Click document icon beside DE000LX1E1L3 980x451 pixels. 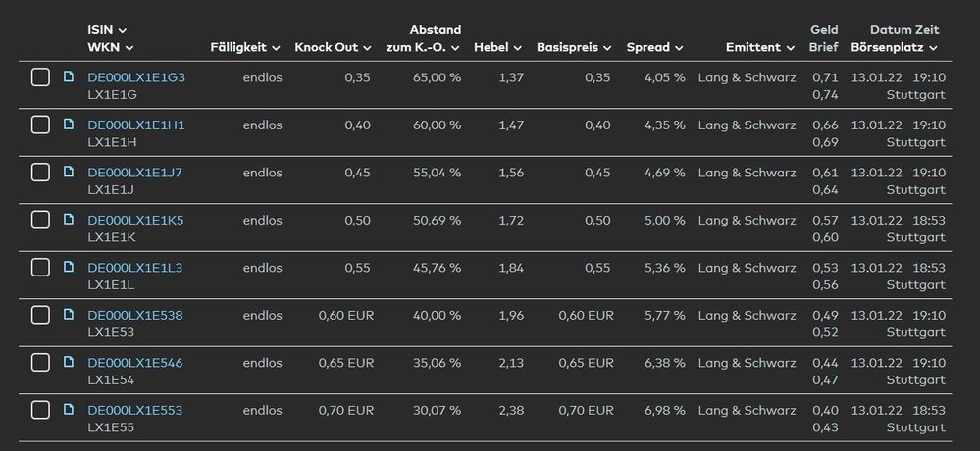click(69, 266)
